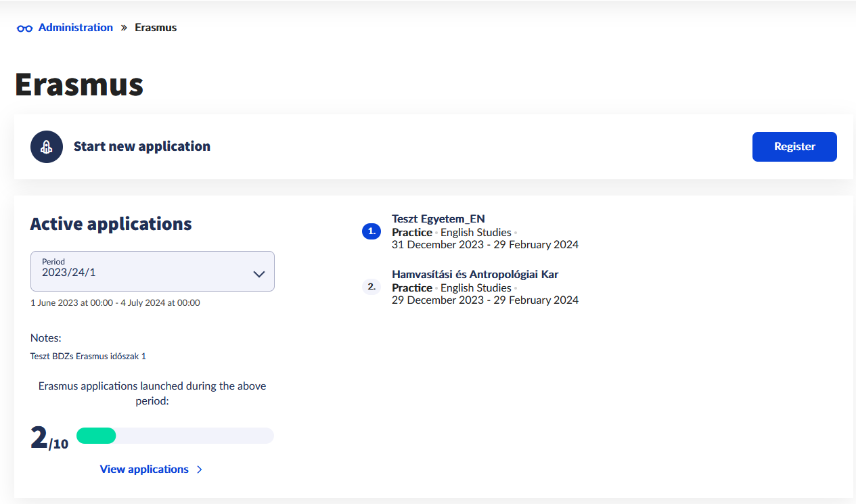Open the Hamvasítási és Antropológiai Kar application
This screenshot has width=856, height=504.
474,275
